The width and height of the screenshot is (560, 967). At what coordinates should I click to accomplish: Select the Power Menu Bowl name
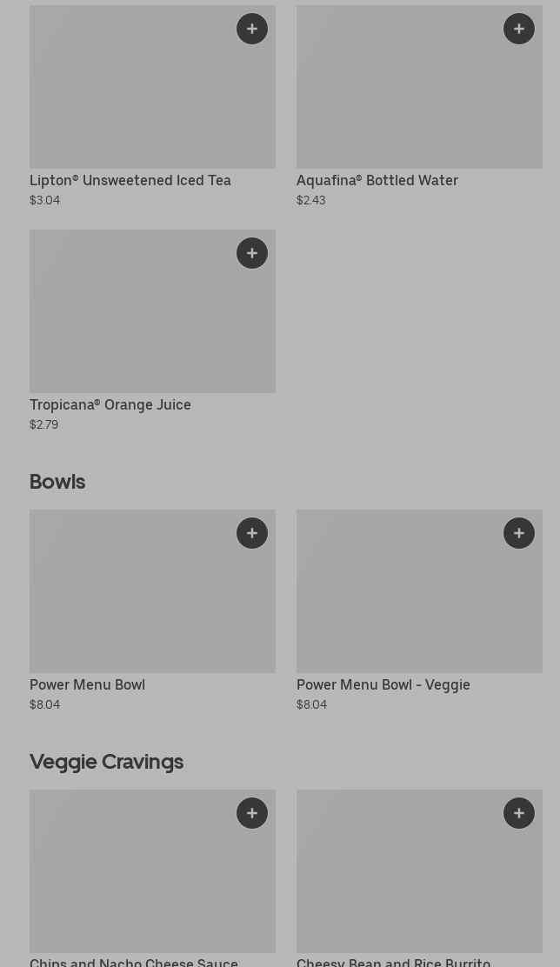click(87, 685)
